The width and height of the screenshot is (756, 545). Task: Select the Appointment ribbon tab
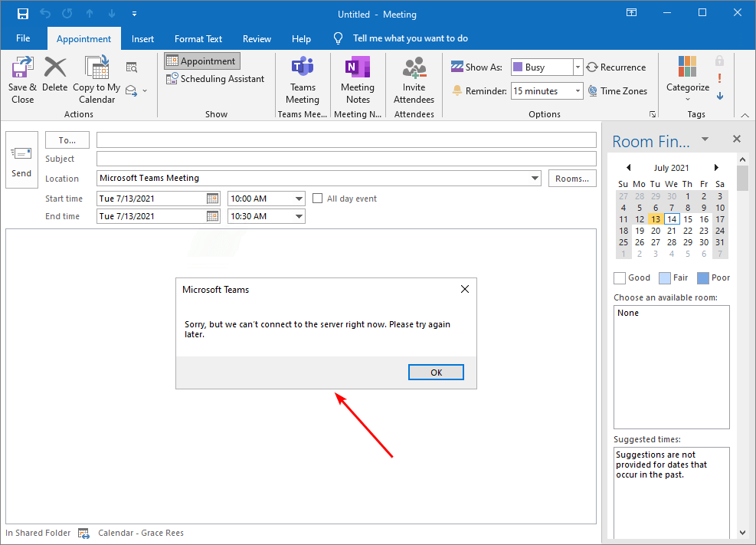[x=84, y=39]
